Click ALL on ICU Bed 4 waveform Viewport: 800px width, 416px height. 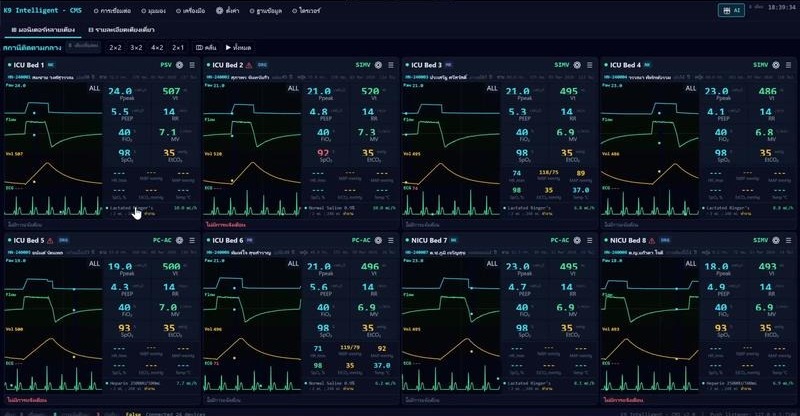tap(691, 88)
